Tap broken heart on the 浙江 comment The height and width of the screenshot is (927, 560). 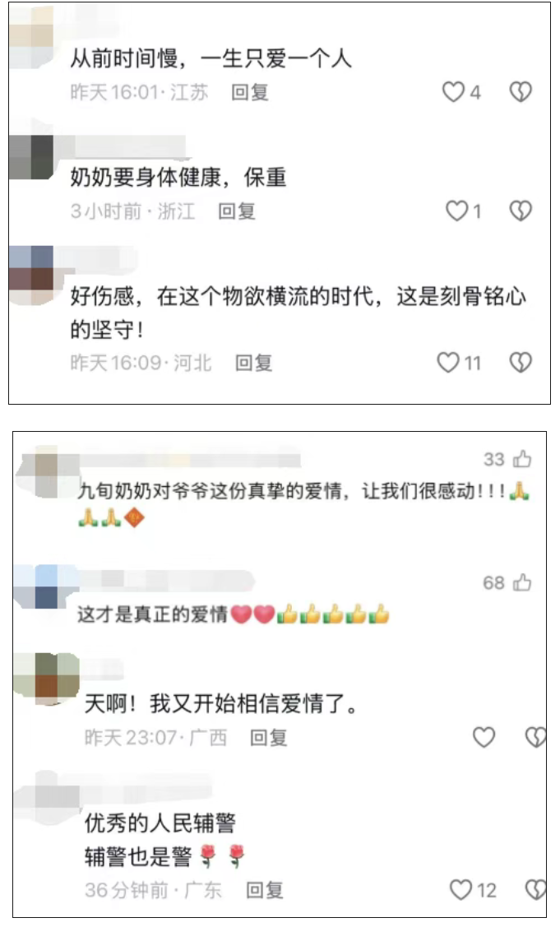[x=521, y=211]
